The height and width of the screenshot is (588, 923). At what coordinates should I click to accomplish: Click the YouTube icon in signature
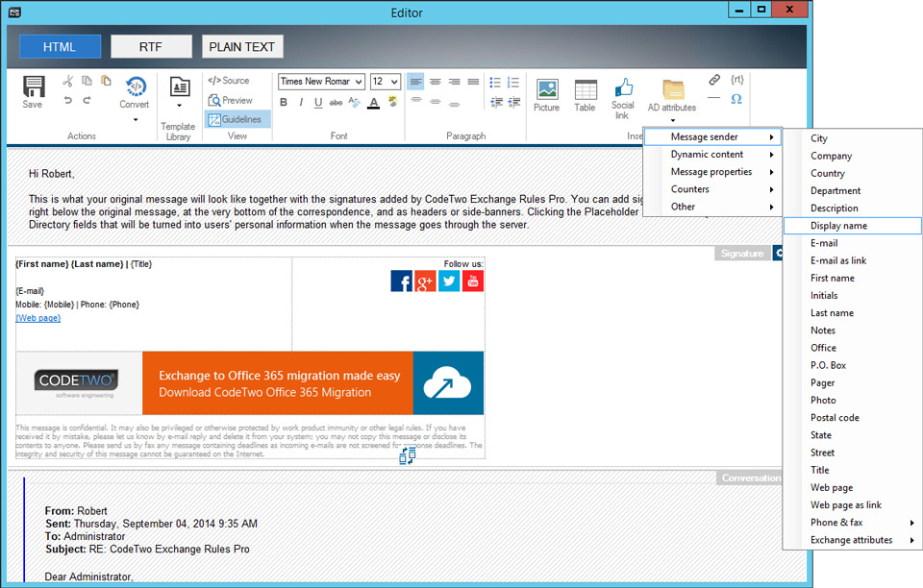tap(473, 282)
